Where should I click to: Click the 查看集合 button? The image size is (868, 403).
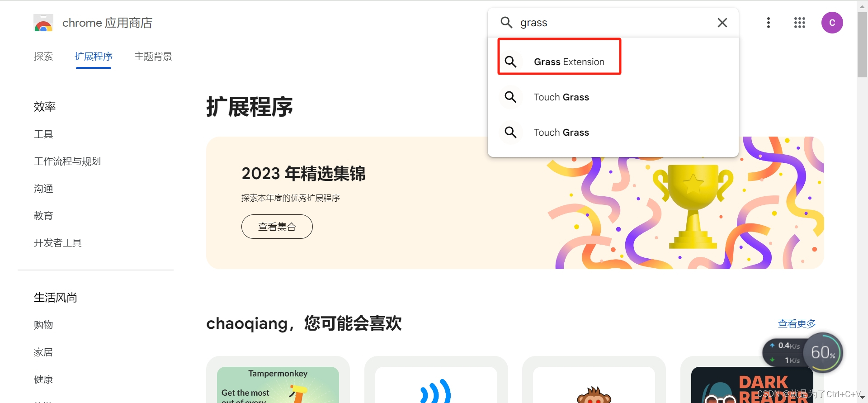pyautogui.click(x=277, y=227)
